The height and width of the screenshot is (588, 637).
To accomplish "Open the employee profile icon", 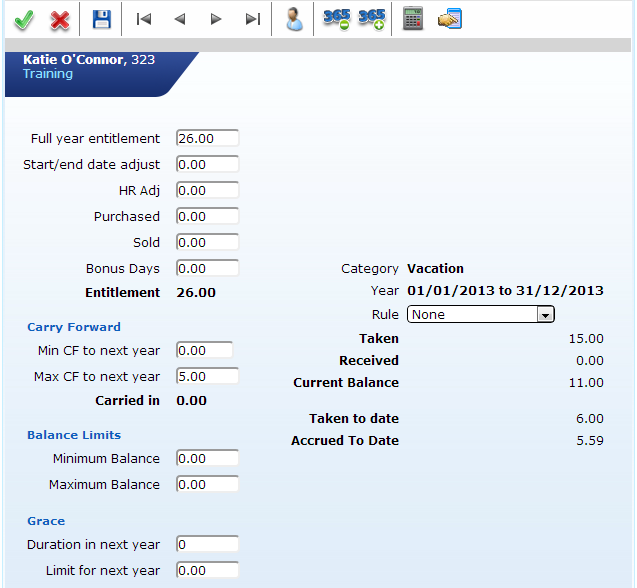I will [294, 19].
